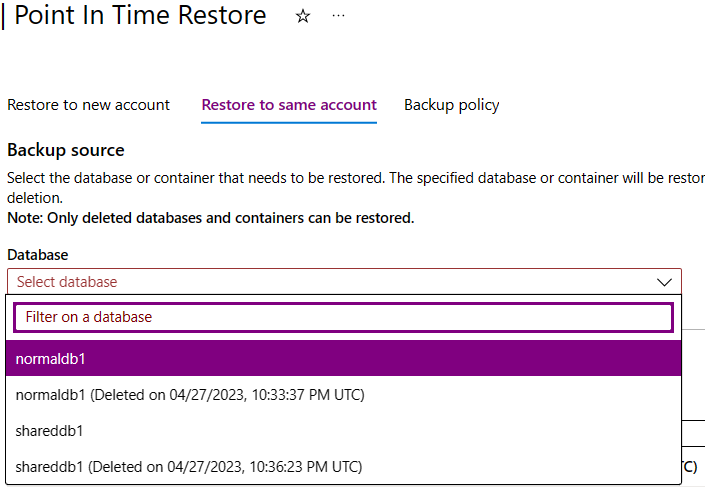Screen dimensions: 705x493
Task: Open the Backup policy tab
Action: (451, 105)
